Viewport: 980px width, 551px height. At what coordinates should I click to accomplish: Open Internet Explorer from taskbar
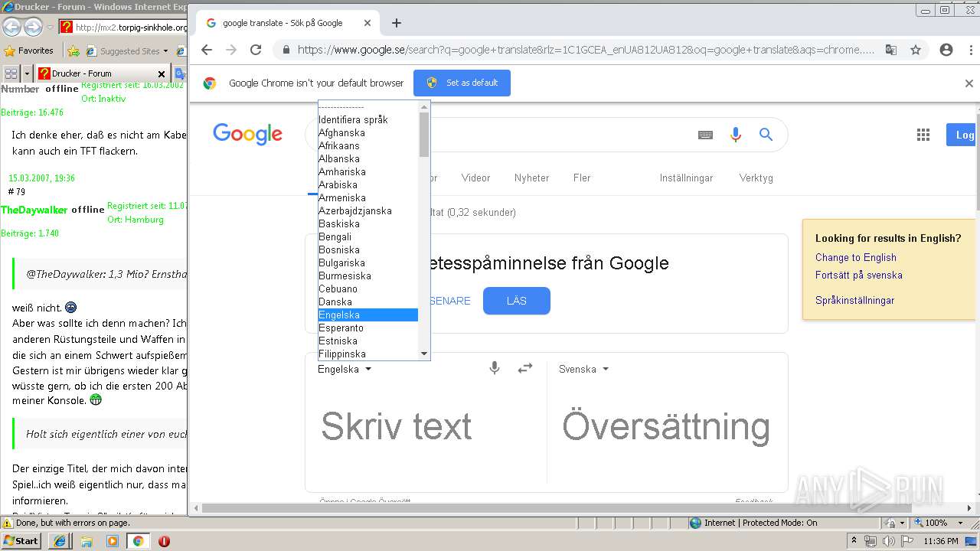60,540
